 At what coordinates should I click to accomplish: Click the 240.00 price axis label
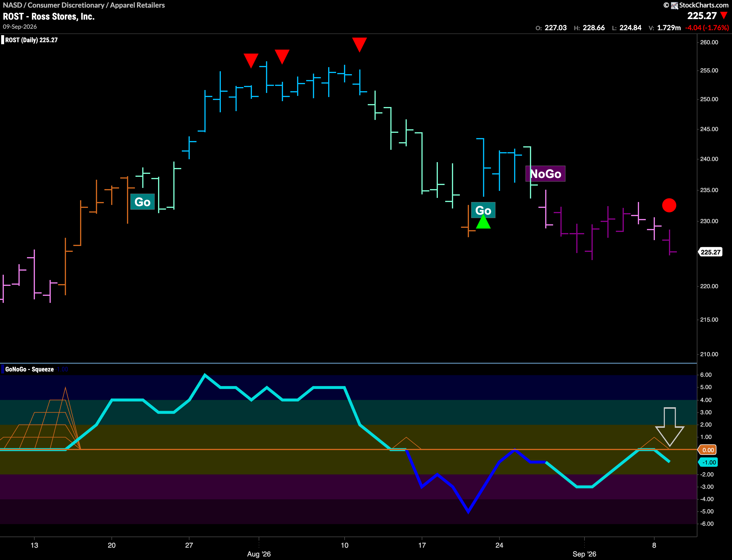709,159
